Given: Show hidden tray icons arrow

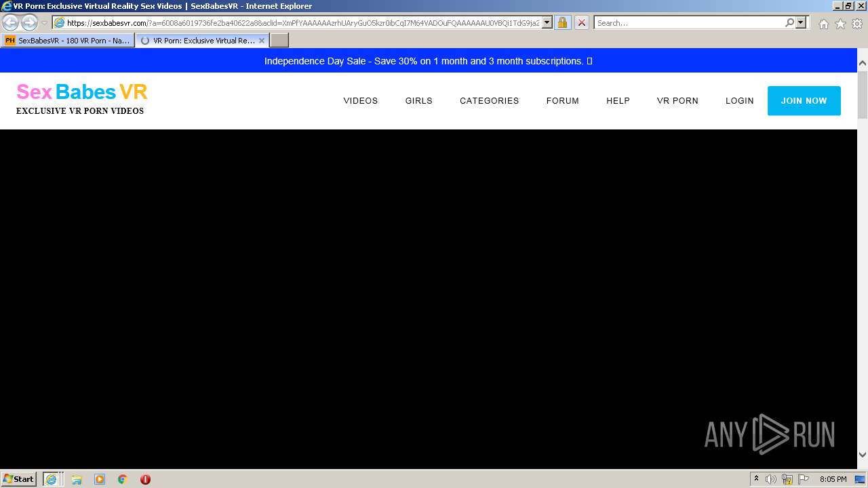Looking at the screenshot, I should [756, 479].
